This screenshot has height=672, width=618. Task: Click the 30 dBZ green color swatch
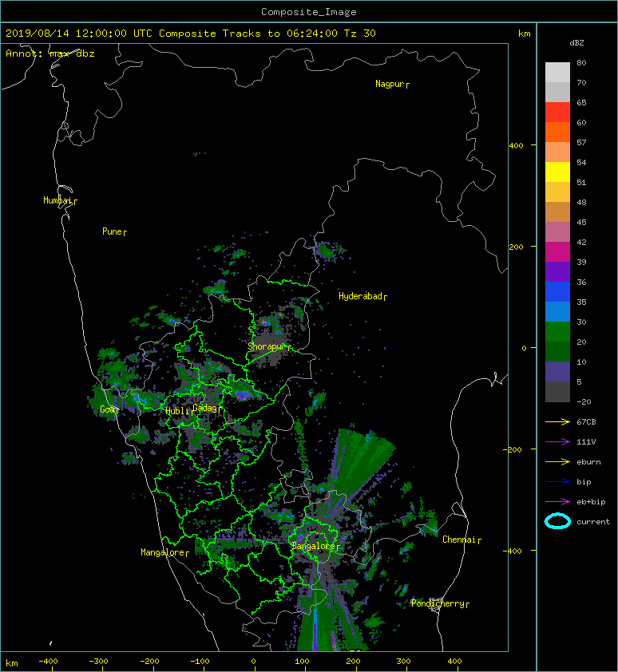557,331
